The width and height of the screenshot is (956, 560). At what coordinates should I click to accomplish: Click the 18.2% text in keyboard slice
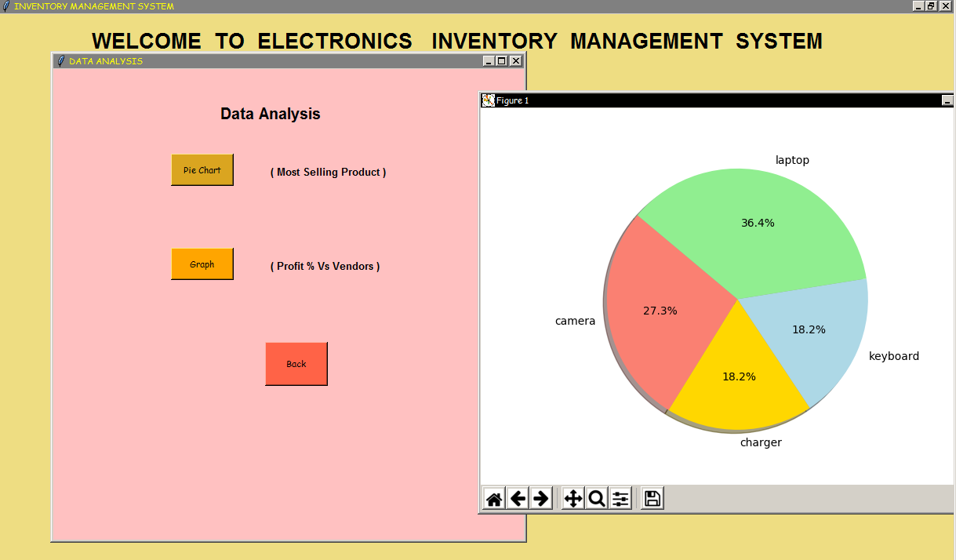tap(809, 329)
